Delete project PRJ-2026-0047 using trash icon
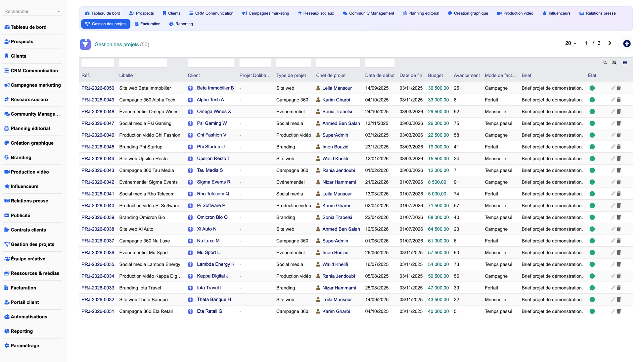Screen dimensions: 644x362 (619, 123)
